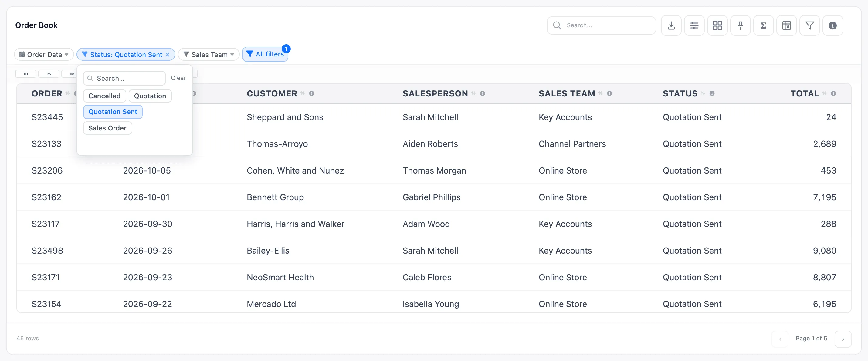Sort by the STATUS column arrows
Screen dimensions: 868x361
(703, 93)
